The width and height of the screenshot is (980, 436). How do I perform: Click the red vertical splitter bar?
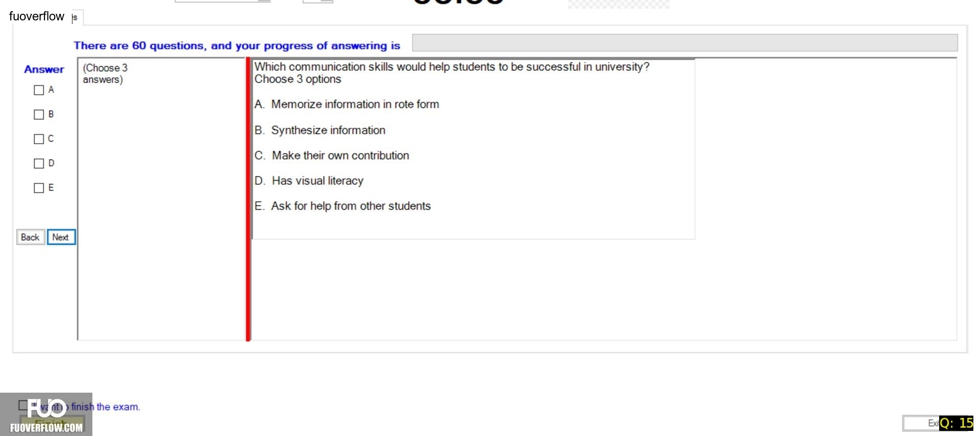(248, 199)
